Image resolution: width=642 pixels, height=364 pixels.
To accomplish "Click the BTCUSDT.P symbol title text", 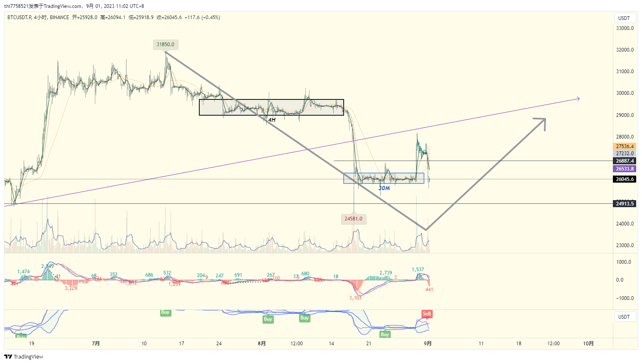I will [x=19, y=17].
